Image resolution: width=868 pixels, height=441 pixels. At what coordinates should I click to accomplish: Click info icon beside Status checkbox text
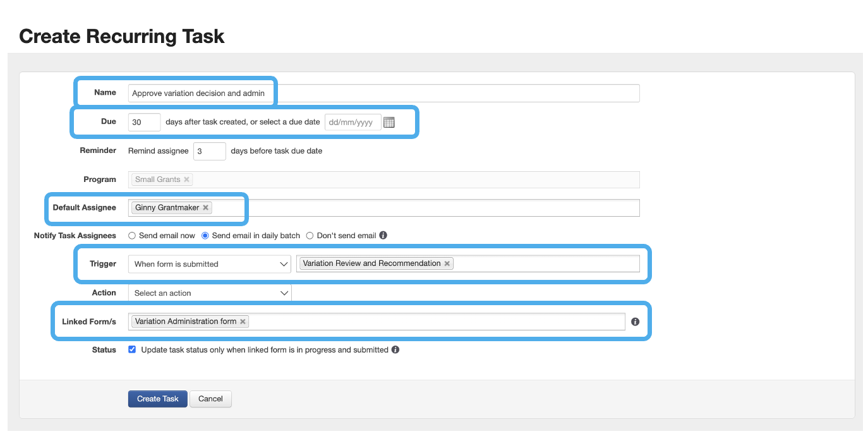(395, 350)
